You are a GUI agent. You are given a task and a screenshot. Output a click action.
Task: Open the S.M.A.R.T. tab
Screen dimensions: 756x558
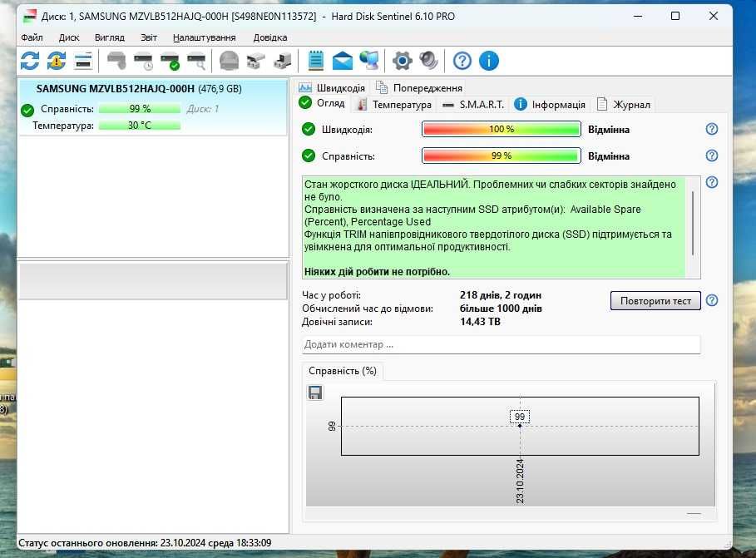pyautogui.click(x=473, y=105)
